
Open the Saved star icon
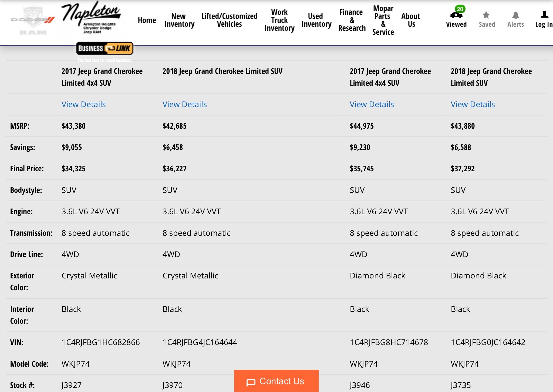(x=487, y=15)
